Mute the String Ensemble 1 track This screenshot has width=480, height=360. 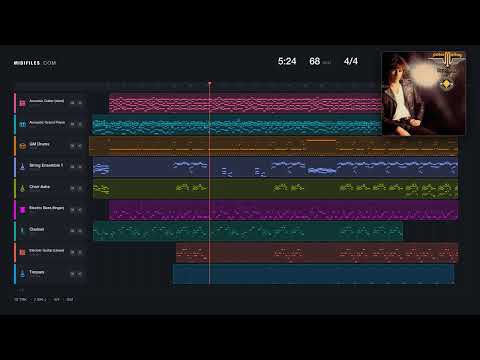click(72, 167)
